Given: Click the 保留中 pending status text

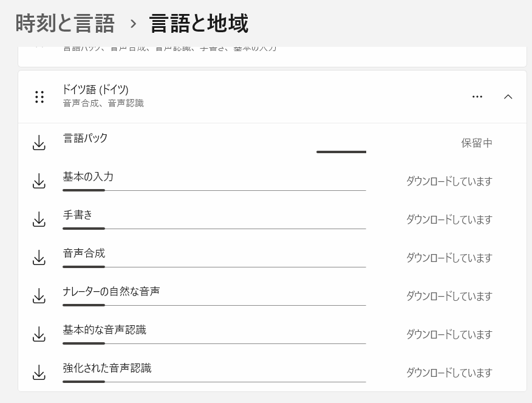Looking at the screenshot, I should (477, 143).
